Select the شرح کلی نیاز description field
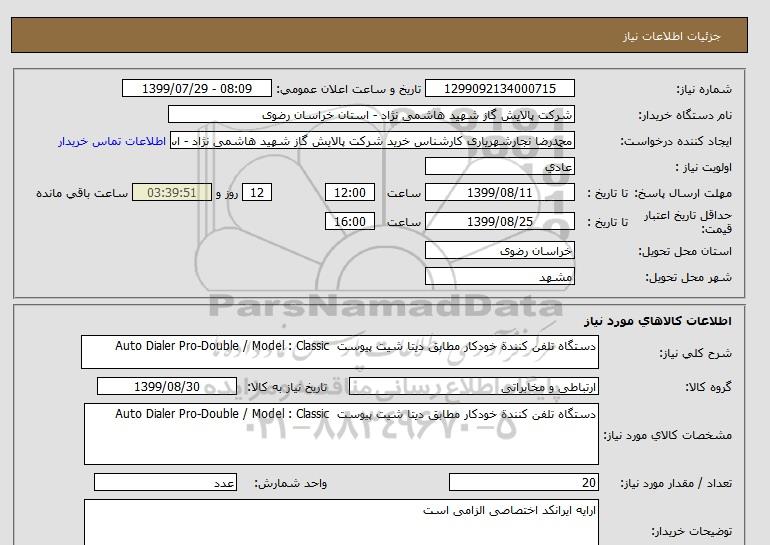Image resolution: width=770 pixels, height=545 pixels. 339,353
